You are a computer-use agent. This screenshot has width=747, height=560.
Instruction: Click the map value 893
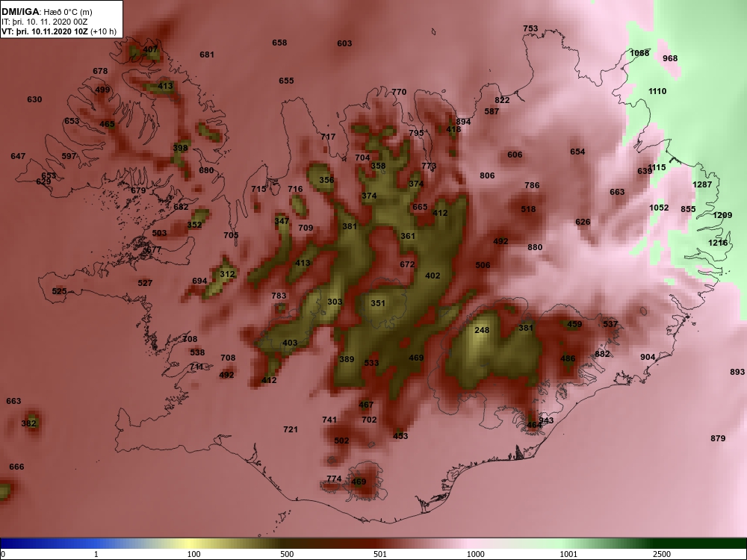pyautogui.click(x=737, y=373)
